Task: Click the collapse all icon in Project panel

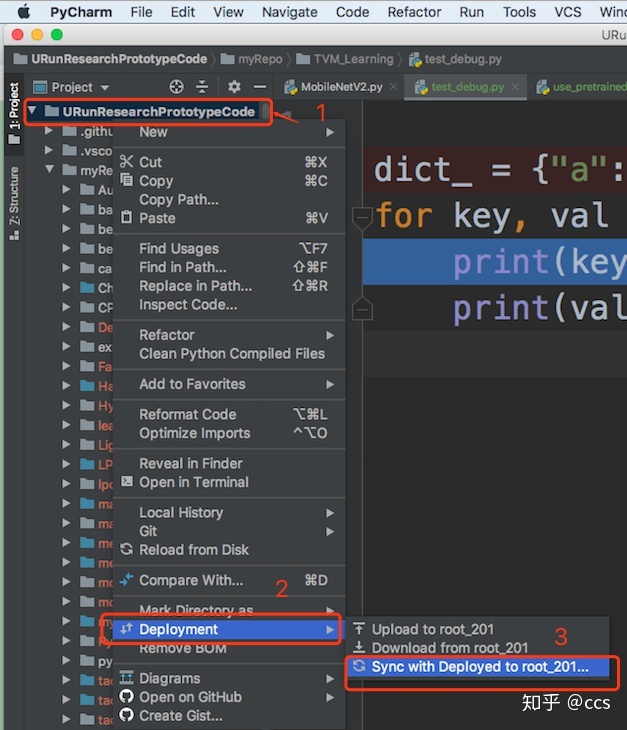Action: [202, 87]
